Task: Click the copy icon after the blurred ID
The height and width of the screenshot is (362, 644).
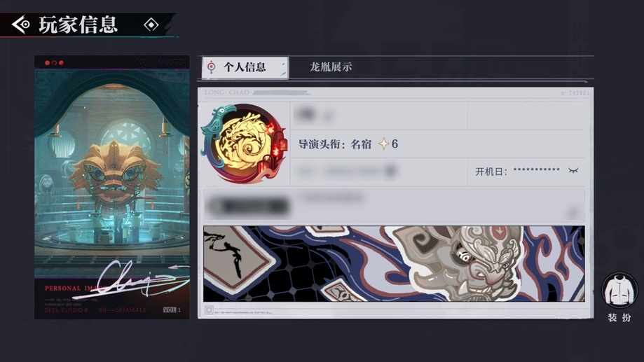Action: [390, 171]
